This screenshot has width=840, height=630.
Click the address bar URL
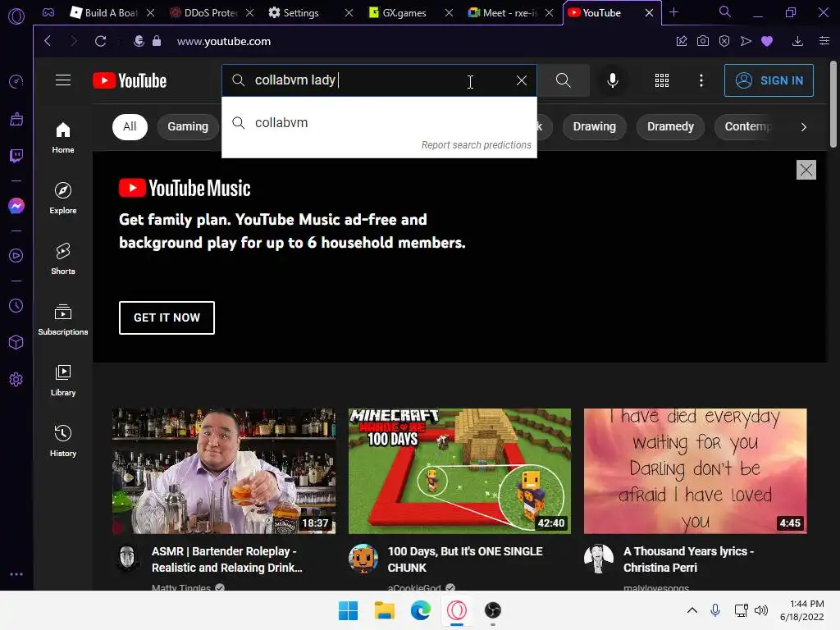click(x=224, y=41)
